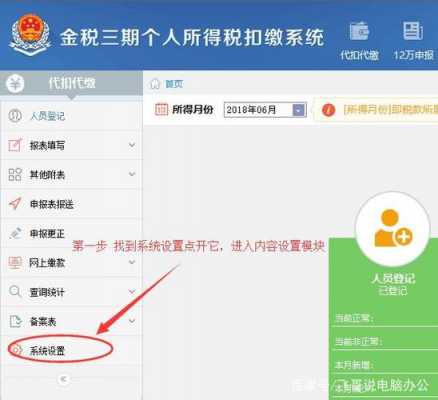Click the national tax emblem logo
This screenshot has width=438, height=400.
click(x=30, y=34)
